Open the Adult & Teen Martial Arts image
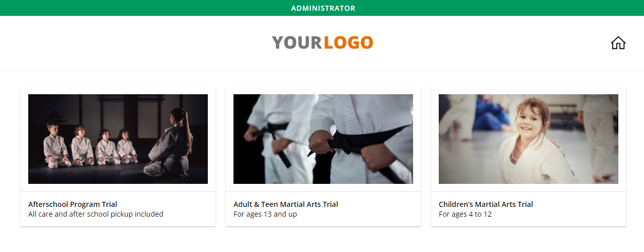644x252 pixels. pos(323,139)
